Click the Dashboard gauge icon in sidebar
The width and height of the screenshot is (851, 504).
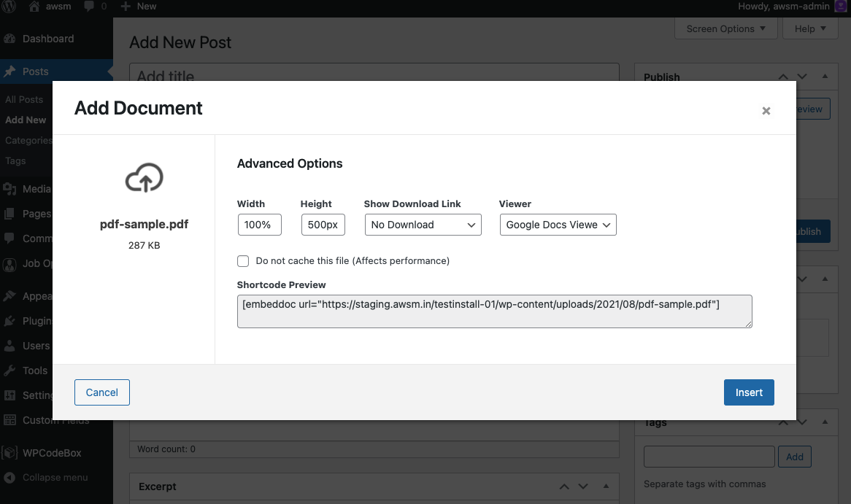coord(10,39)
